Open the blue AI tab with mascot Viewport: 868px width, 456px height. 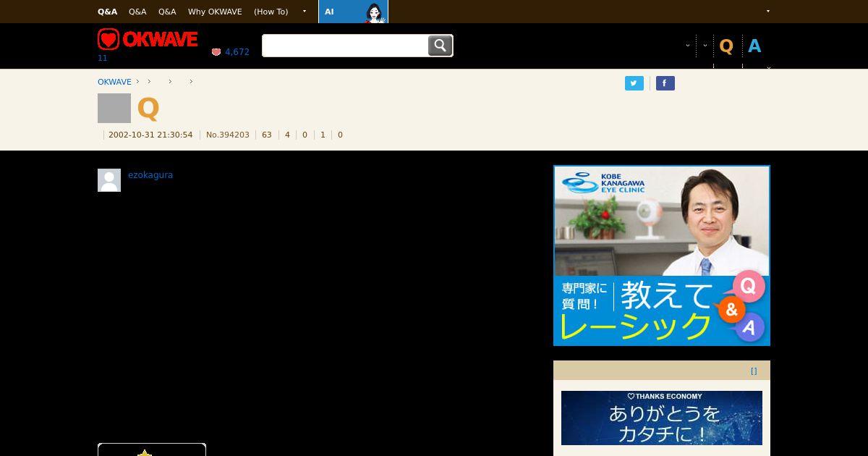pos(353,12)
